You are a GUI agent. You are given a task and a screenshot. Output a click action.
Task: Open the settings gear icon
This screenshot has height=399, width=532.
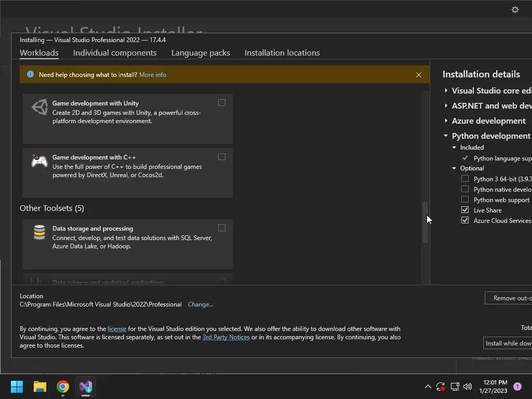click(x=515, y=9)
